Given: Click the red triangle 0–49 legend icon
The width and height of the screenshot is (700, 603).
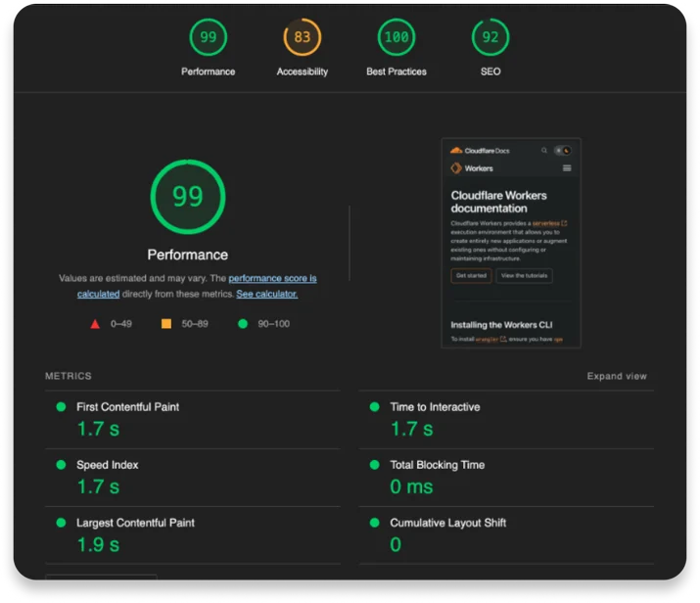Looking at the screenshot, I should (95, 324).
